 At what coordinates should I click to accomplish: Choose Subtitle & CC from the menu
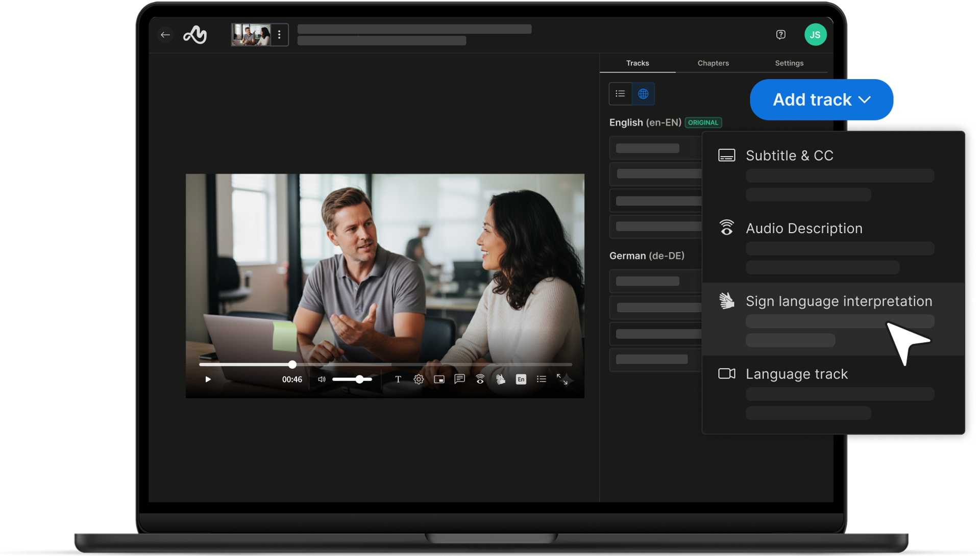click(833, 173)
